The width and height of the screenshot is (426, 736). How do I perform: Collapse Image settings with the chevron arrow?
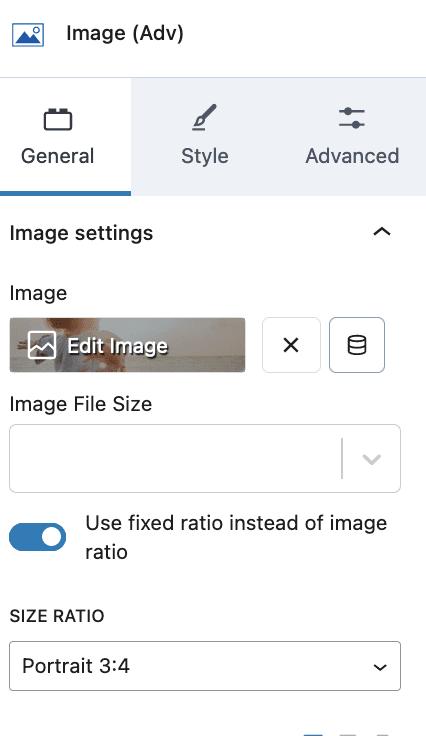[382, 232]
